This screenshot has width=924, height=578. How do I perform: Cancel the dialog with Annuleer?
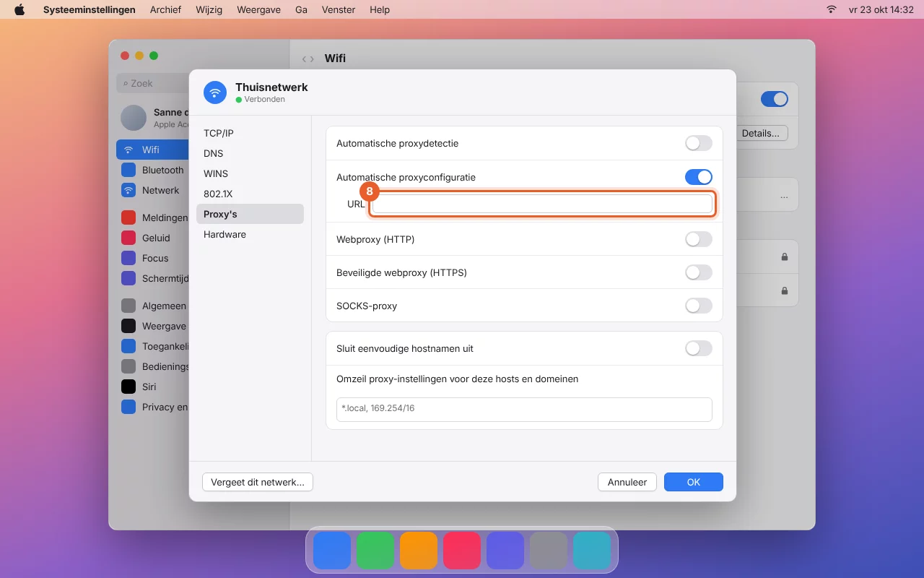tap(627, 482)
